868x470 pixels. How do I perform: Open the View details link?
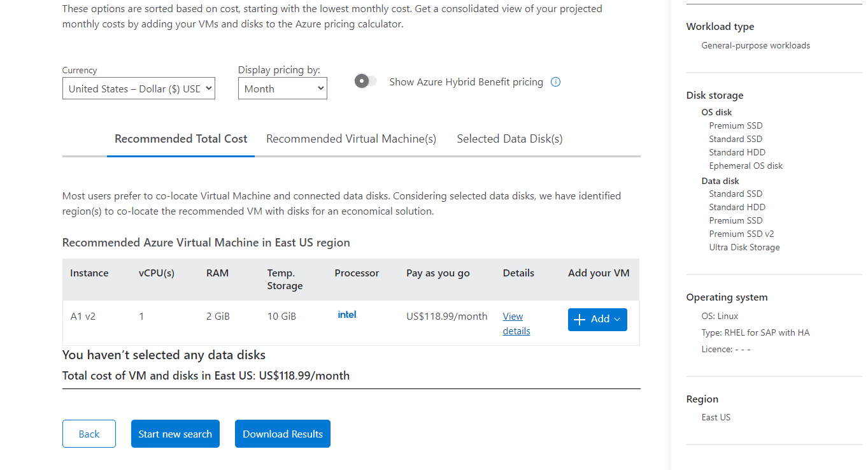pos(516,324)
